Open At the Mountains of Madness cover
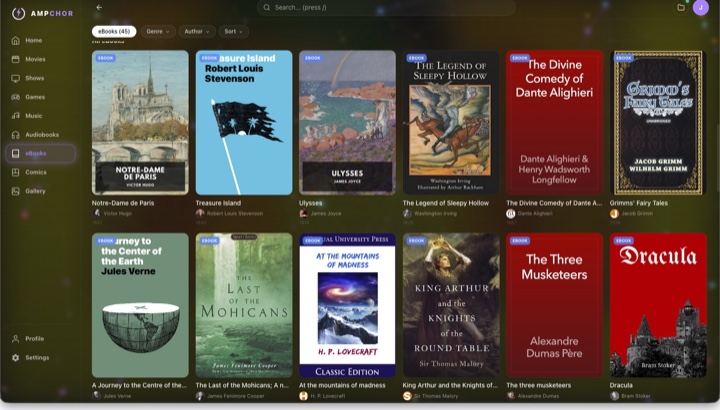The image size is (720, 410). point(347,305)
